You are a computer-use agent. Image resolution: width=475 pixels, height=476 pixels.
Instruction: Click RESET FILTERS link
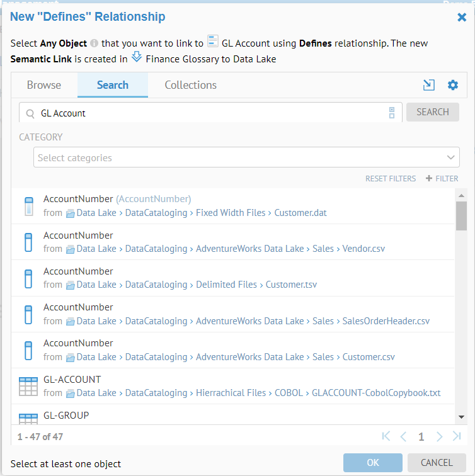pyautogui.click(x=391, y=179)
